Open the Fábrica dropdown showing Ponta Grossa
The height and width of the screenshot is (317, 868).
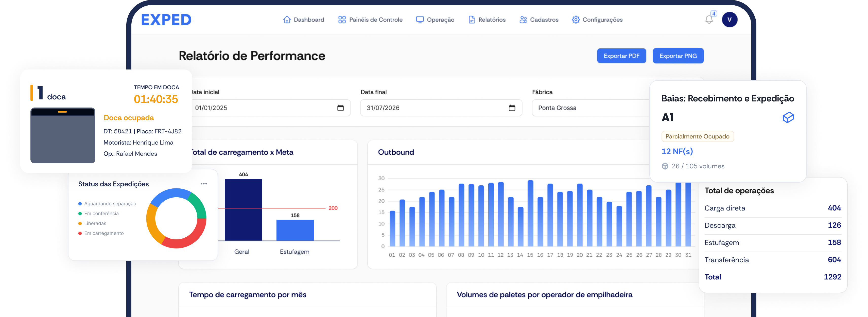(590, 108)
